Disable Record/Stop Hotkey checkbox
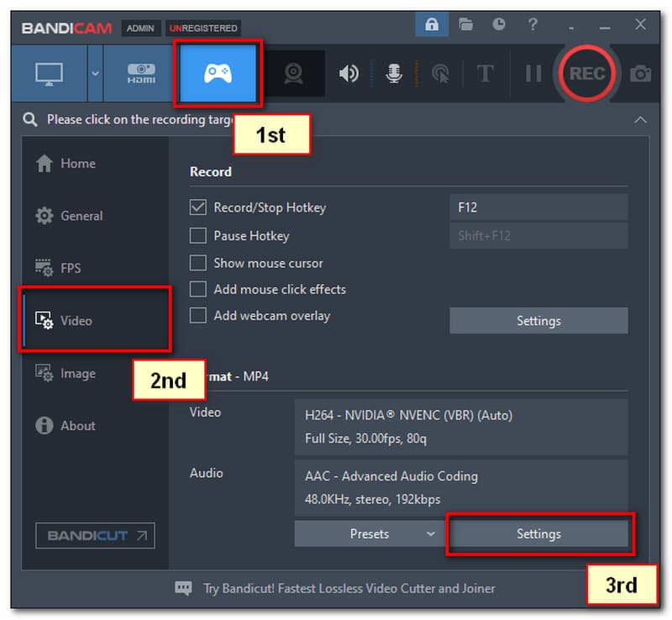This screenshot has width=672, height=620. pos(197,208)
